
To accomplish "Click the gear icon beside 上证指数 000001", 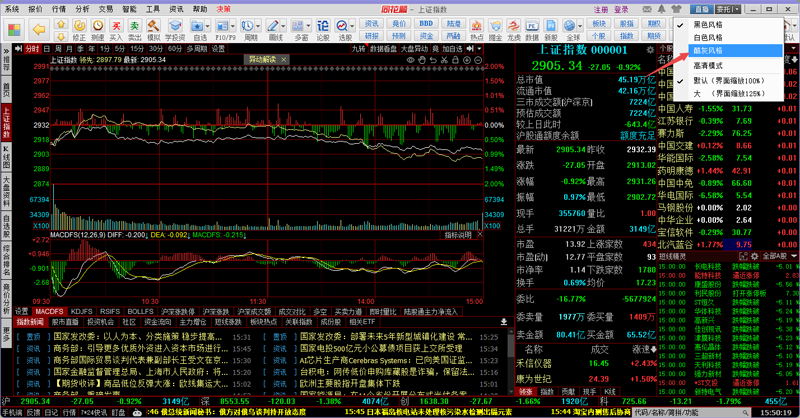I will coord(650,50).
